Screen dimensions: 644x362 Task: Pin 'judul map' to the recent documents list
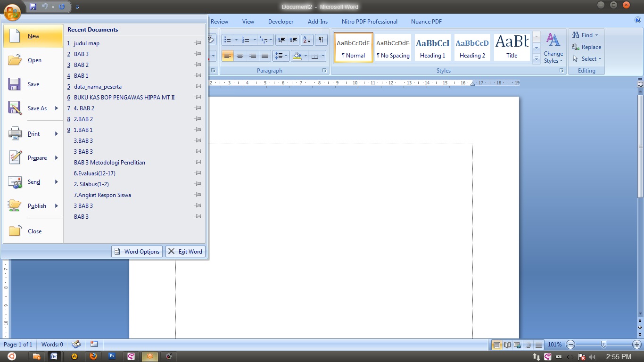coord(198,43)
